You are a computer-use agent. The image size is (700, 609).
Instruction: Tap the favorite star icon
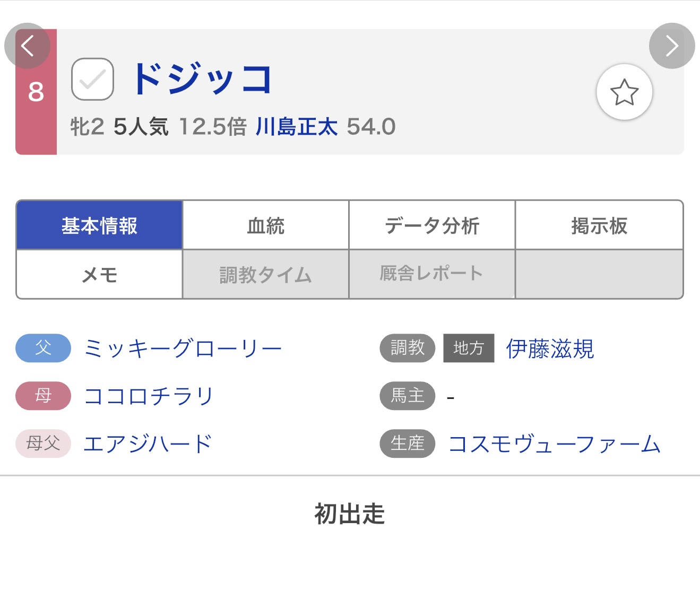pos(624,92)
